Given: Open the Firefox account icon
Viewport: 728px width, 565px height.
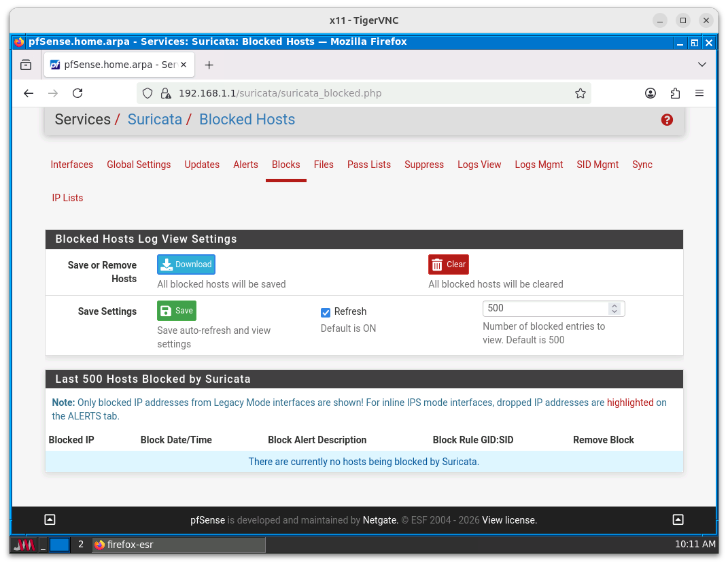Looking at the screenshot, I should coord(650,93).
